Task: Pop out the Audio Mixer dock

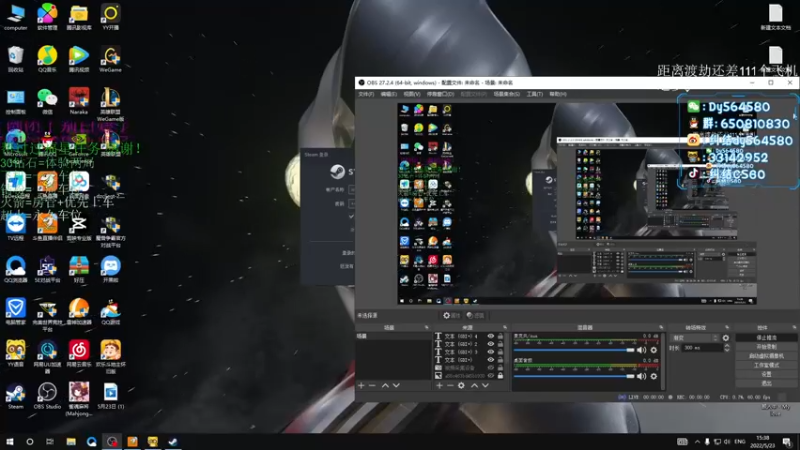Action: [661, 328]
